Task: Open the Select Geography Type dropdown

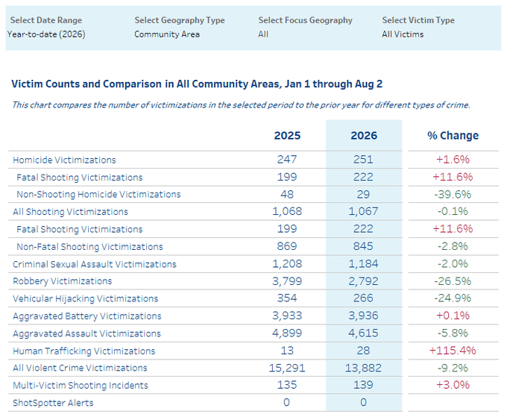Action: click(x=167, y=34)
